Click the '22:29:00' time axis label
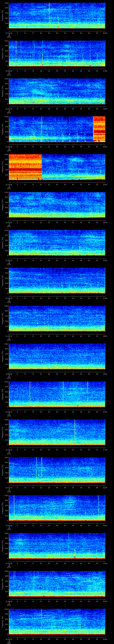The height and width of the screenshot is (644, 114). click(9, 33)
